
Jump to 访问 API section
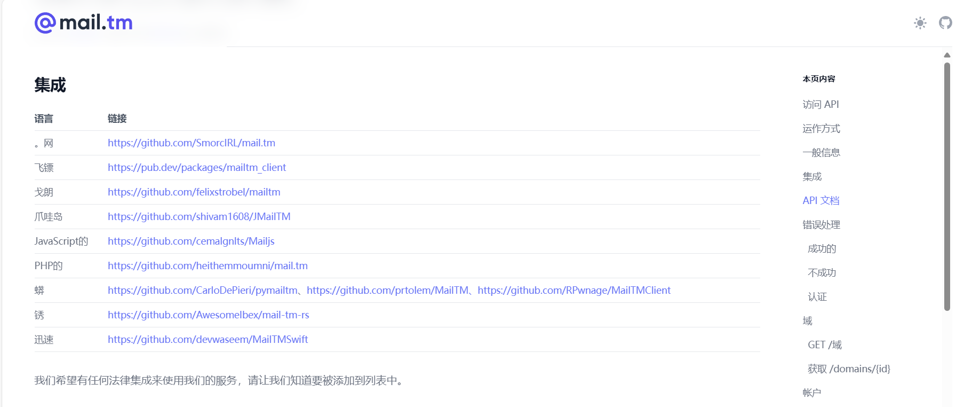pyautogui.click(x=820, y=104)
